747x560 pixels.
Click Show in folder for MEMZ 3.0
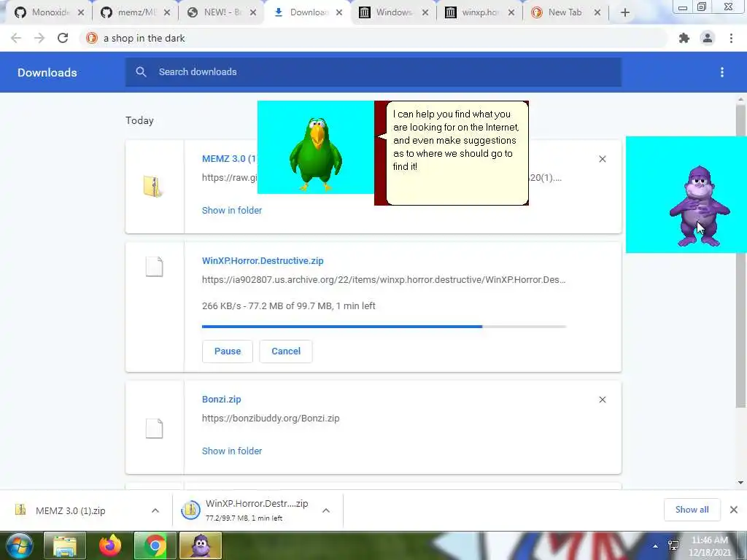232,211
